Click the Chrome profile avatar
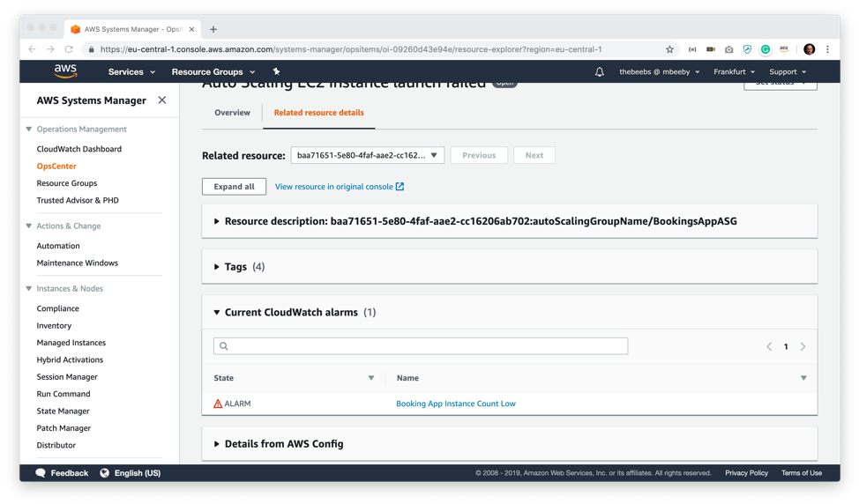This screenshot has height=504, width=859. [x=809, y=49]
